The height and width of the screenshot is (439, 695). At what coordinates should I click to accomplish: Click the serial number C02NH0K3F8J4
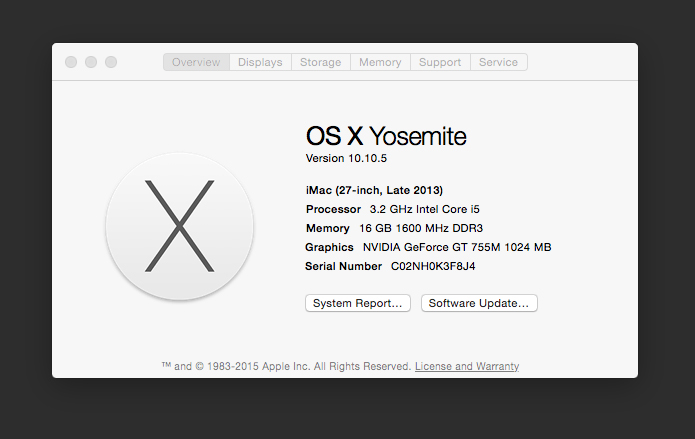[433, 267]
